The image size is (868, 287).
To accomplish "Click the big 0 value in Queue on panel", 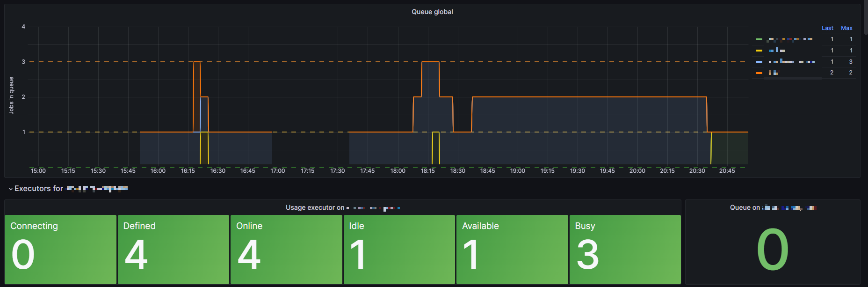I will click(773, 250).
